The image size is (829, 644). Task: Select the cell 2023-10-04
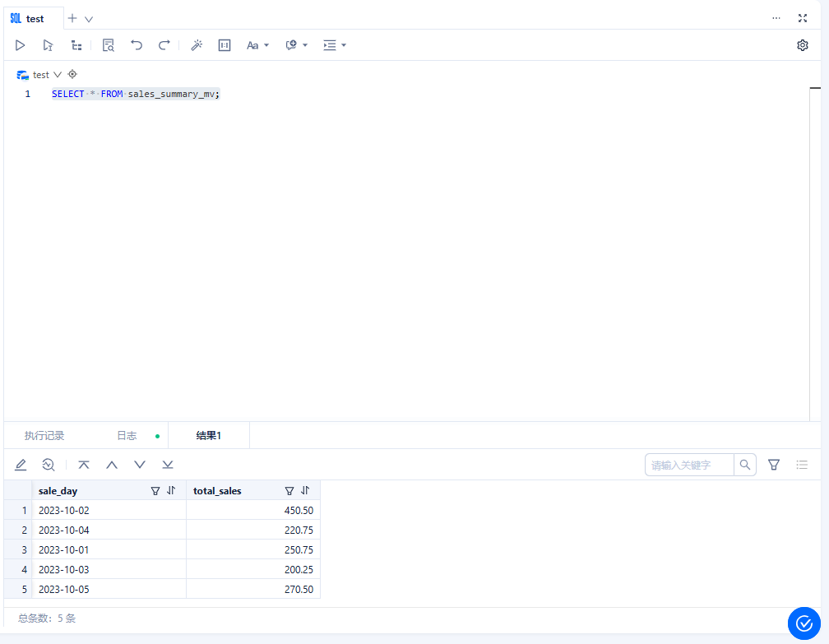coord(109,530)
